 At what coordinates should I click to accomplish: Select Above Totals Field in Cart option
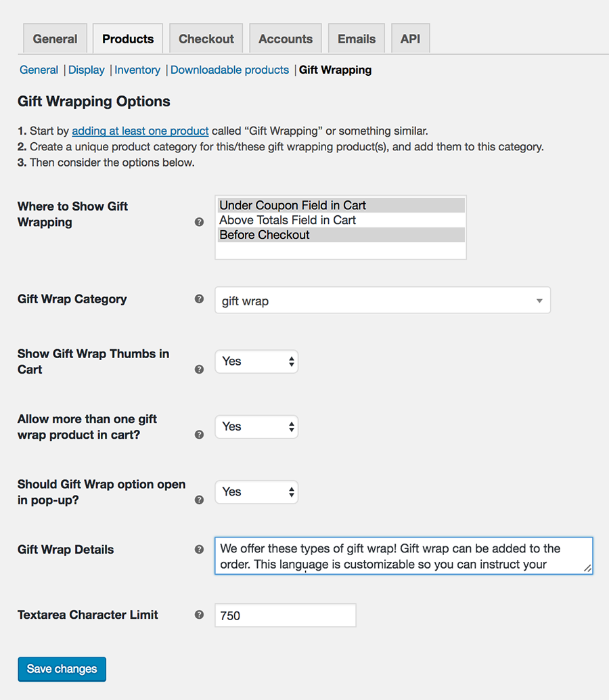[341, 220]
